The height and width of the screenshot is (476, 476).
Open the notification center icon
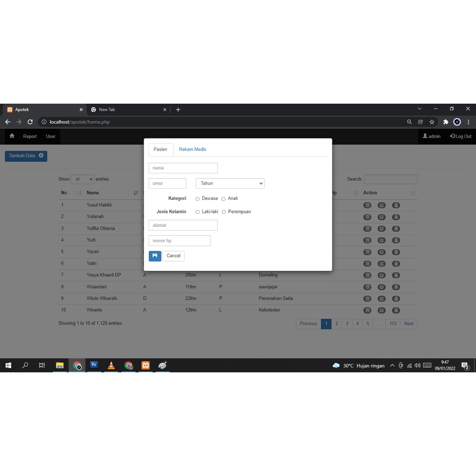465,366
